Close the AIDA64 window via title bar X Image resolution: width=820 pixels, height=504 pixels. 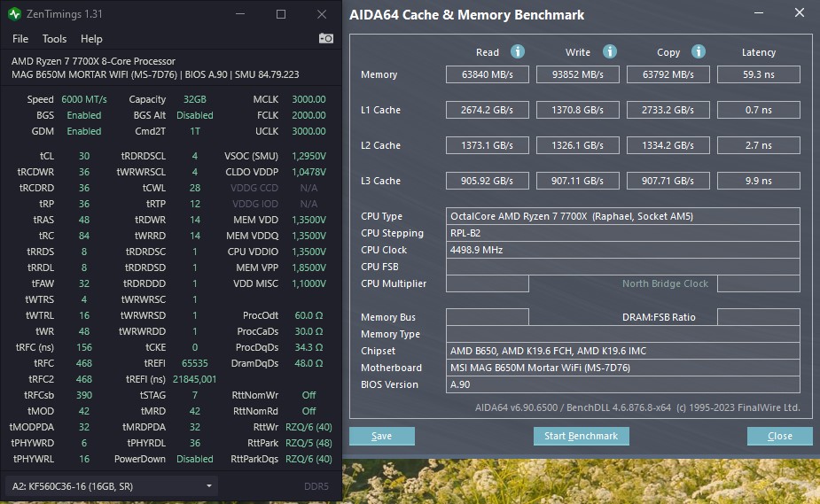point(800,14)
